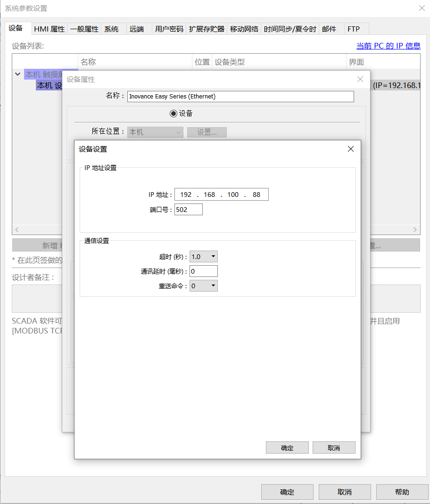Click the 帮助 button at the bottom
The height and width of the screenshot is (504, 430).
click(402, 492)
